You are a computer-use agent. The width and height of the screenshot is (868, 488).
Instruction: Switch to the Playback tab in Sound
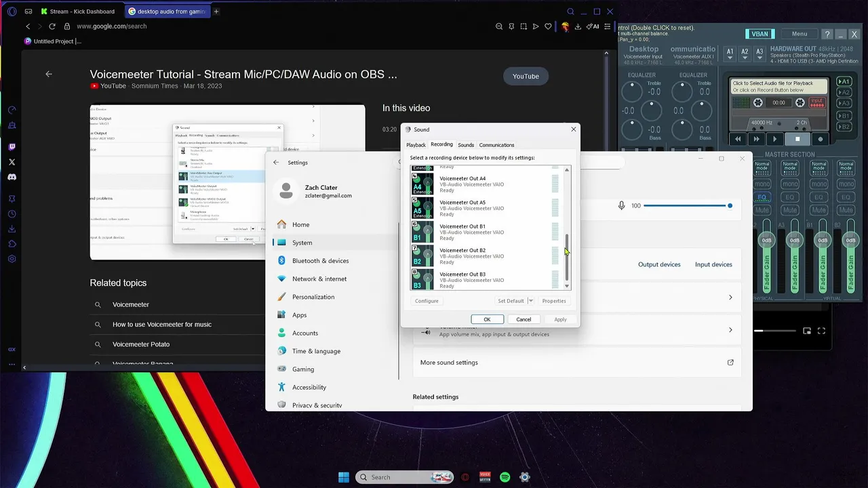point(416,145)
